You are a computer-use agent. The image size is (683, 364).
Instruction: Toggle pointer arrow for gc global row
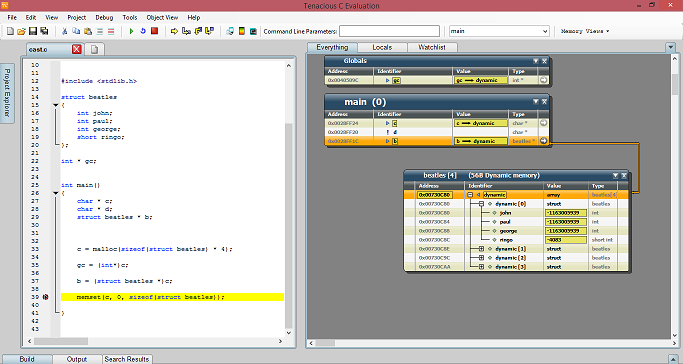(544, 80)
